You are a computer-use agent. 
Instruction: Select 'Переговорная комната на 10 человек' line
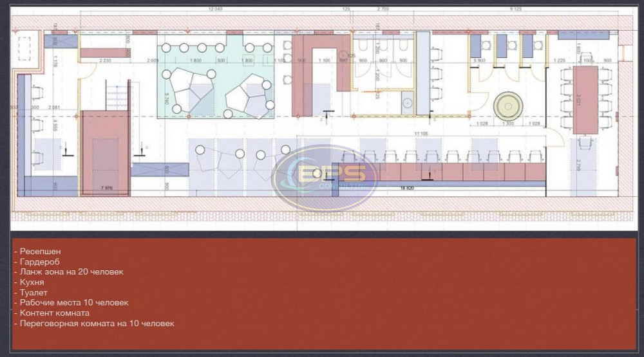[x=97, y=324]
